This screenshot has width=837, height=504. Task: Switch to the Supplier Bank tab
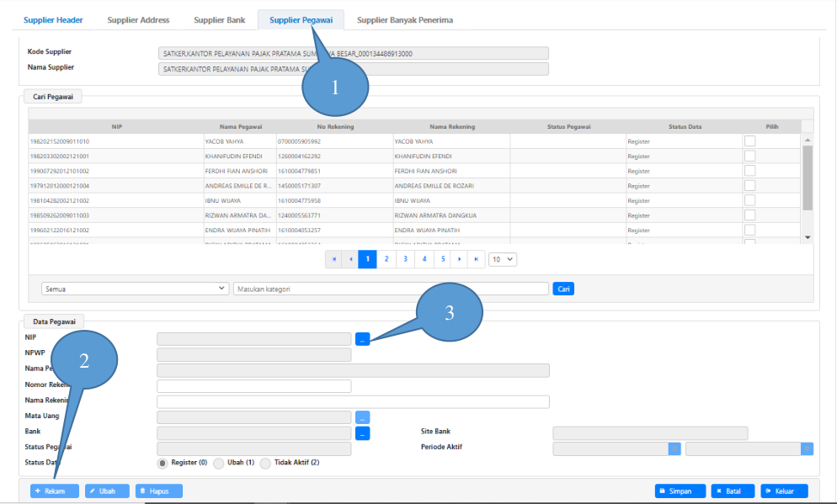point(220,20)
